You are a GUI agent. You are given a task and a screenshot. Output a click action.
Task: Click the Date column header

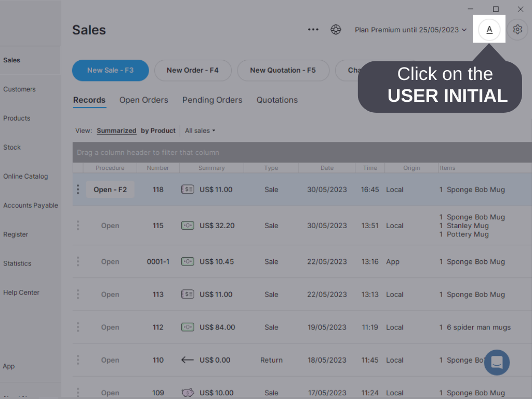[327, 168]
